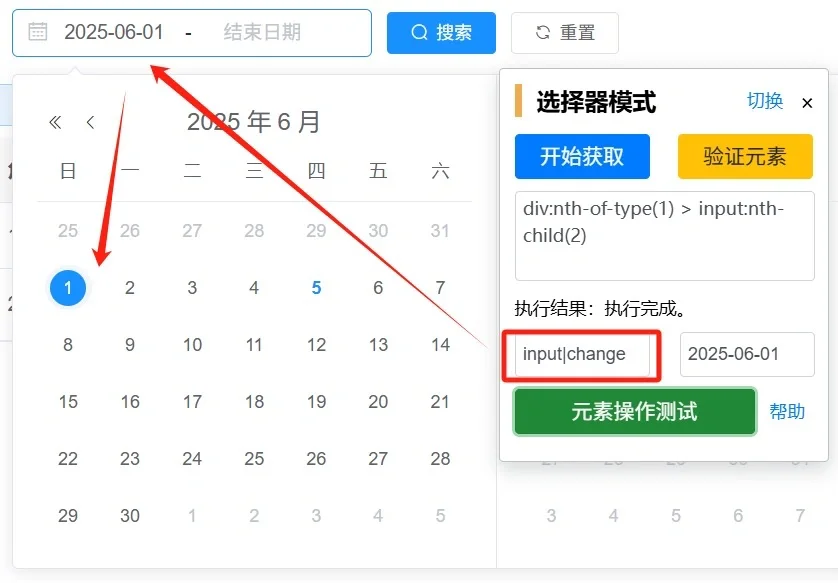
Task: Go to previous month using the left arrow
Action: pos(91,121)
